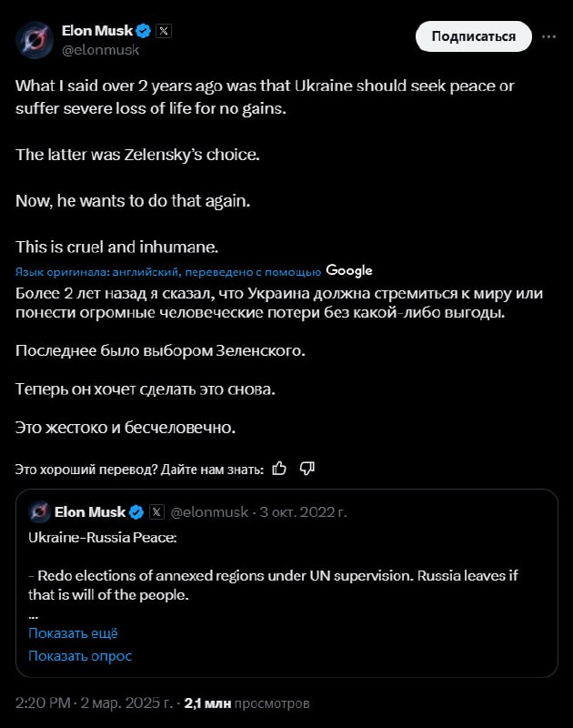This screenshot has width=573, height=728.
Task: Click the @elonmusk handle under the name
Action: tap(100, 50)
